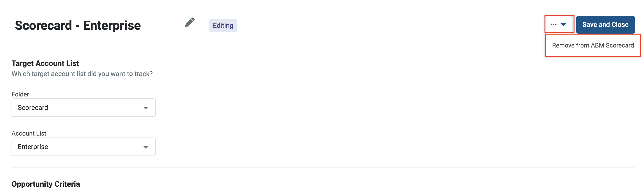Click the Scorecard - Enterprise title
Image resolution: width=644 pixels, height=191 pixels.
78,25
